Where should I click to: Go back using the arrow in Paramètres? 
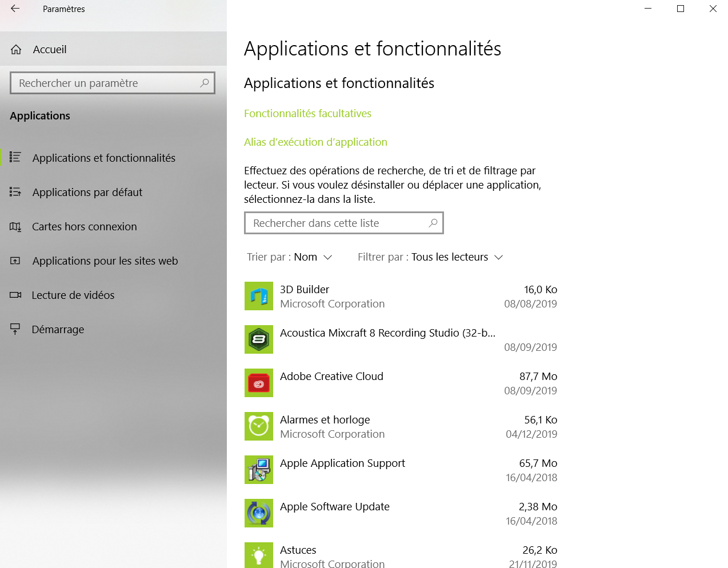point(15,9)
